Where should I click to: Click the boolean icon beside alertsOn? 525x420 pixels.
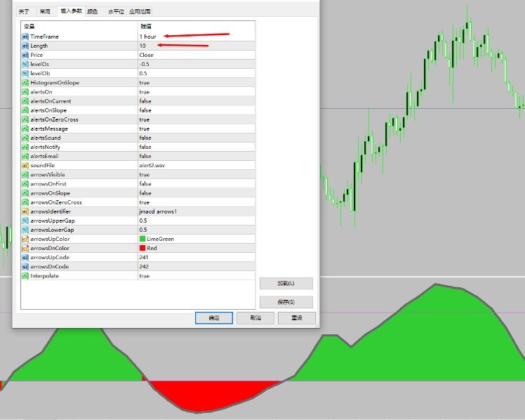pos(25,92)
